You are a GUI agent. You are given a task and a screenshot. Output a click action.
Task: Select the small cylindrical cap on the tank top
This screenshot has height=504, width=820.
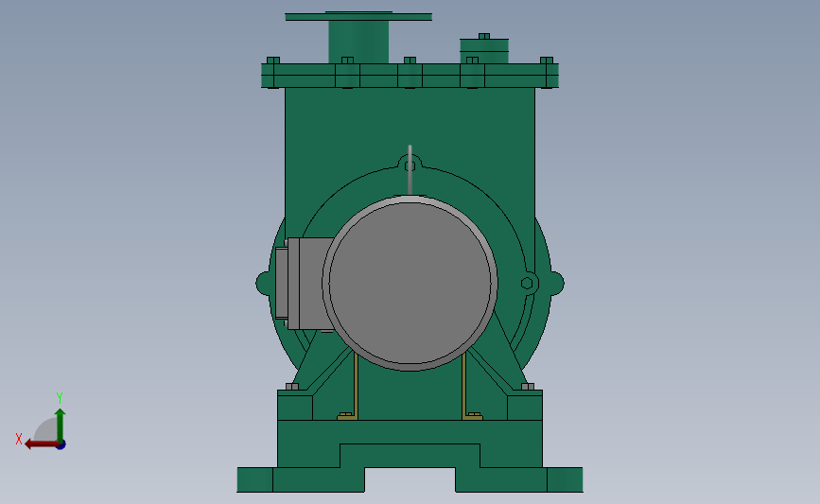pos(484,51)
